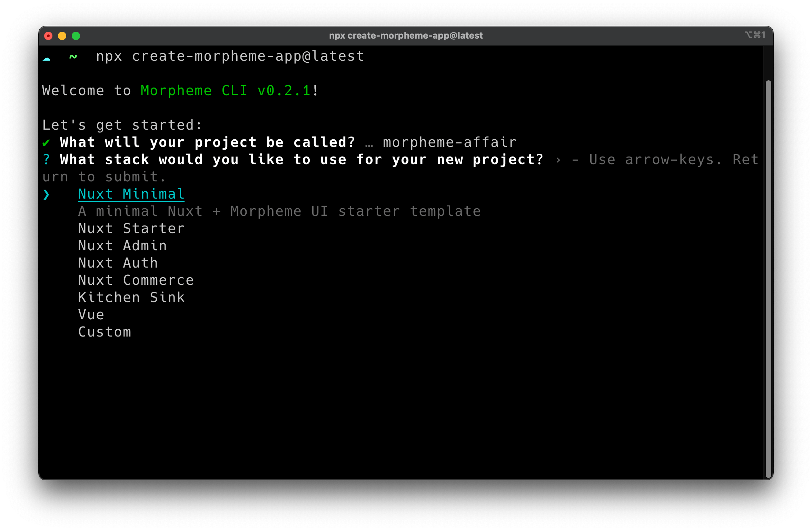Choose the Nuxt Commerce stack option
The height and width of the screenshot is (531, 812).
(136, 280)
